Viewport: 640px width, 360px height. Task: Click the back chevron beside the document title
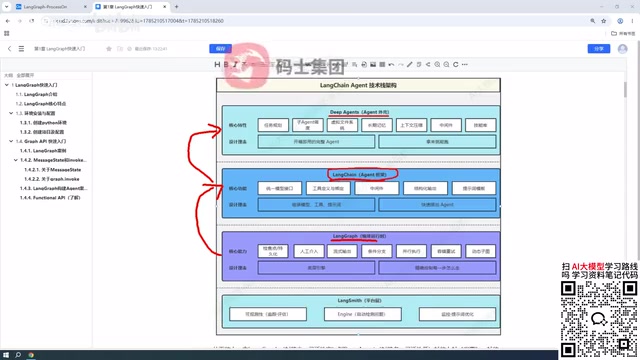(9, 49)
